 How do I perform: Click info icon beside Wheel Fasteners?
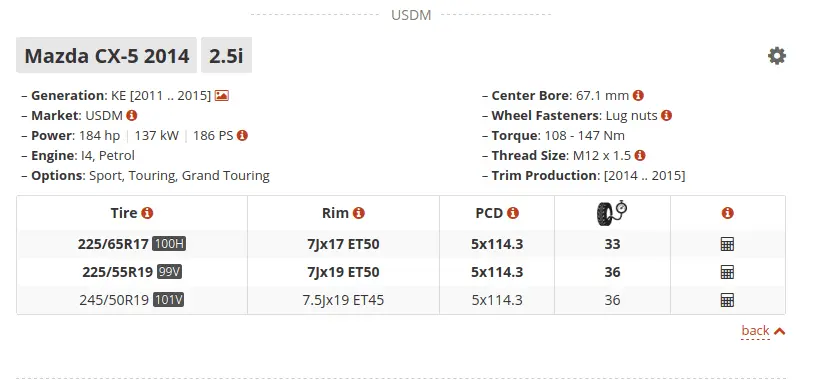pyautogui.click(x=666, y=115)
